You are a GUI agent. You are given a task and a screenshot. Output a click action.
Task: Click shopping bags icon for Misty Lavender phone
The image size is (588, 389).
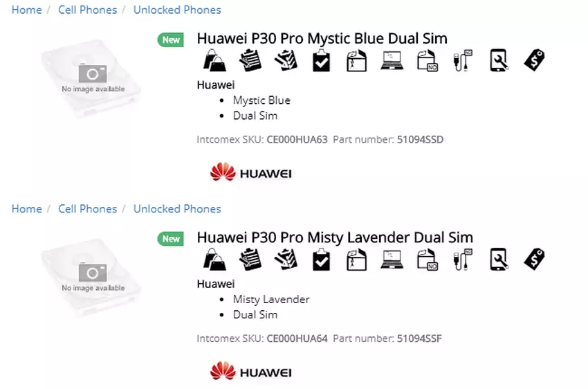click(214, 259)
